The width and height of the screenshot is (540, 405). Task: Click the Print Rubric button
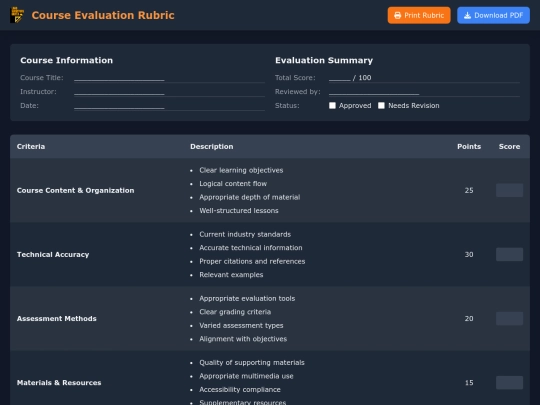[419, 15]
